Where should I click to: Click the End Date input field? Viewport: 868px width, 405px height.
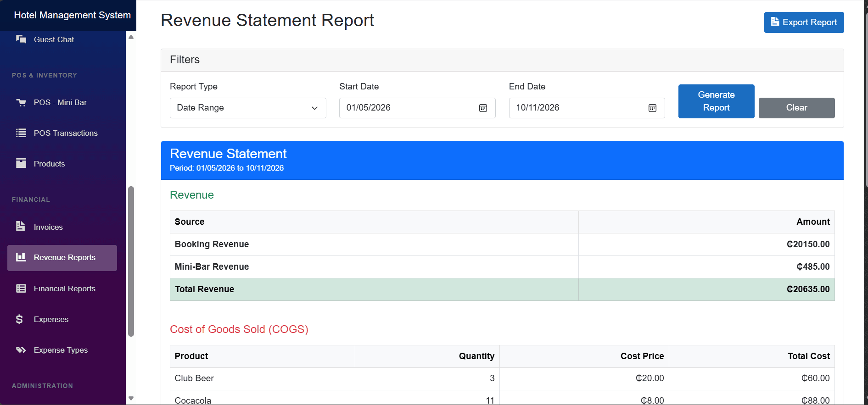(587, 108)
